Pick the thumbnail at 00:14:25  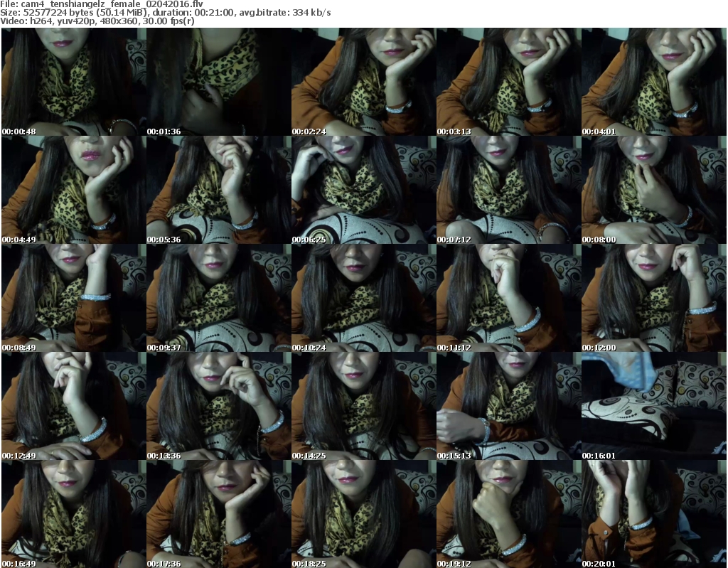pyautogui.click(x=364, y=406)
